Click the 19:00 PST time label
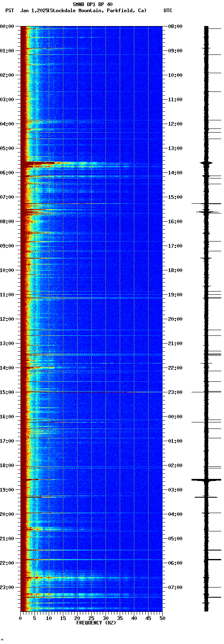This screenshot has height=644, width=224. point(7,490)
